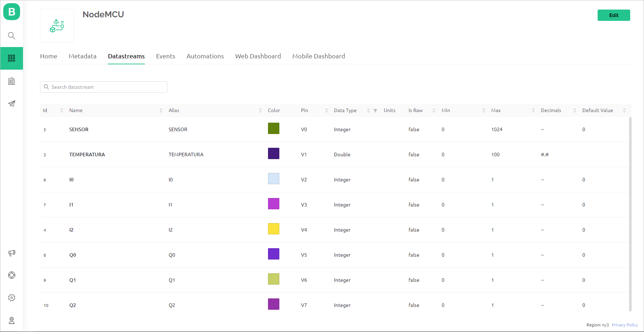Image resolution: width=644 pixels, height=332 pixels.
Task: Click the #.# decimals value
Action: [545, 155]
